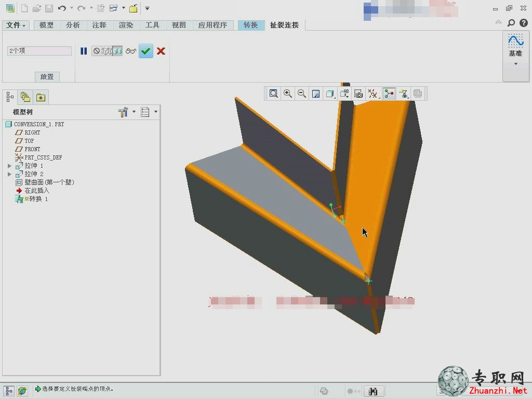The width and height of the screenshot is (532, 399).
Task: Switch to the 渲染 tab
Action: pos(126,25)
